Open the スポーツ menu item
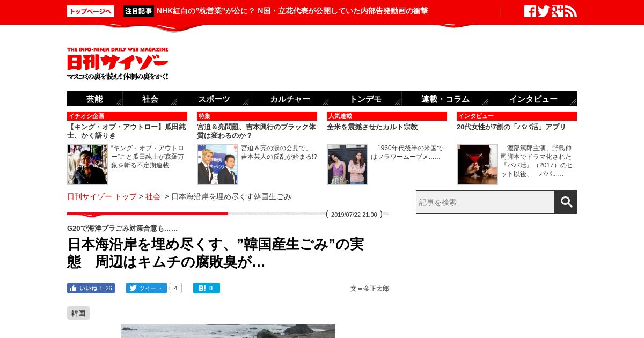Viewport: 644px width, 338px height. (x=214, y=99)
